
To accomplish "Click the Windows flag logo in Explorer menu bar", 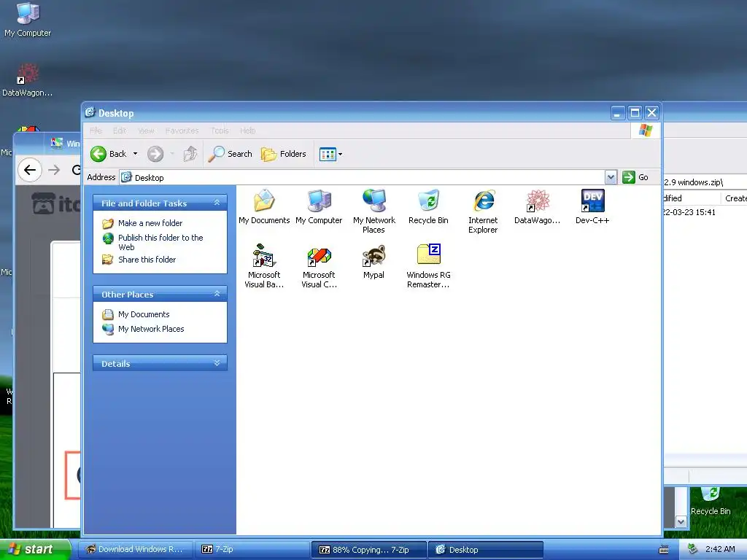I will pos(646,131).
